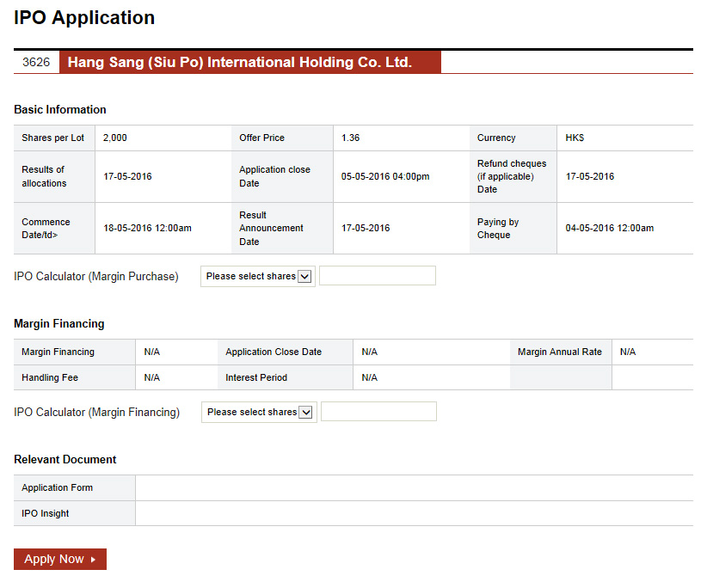Open the Margin Financing share selection dropdown
This screenshot has width=707, height=588.
(259, 412)
